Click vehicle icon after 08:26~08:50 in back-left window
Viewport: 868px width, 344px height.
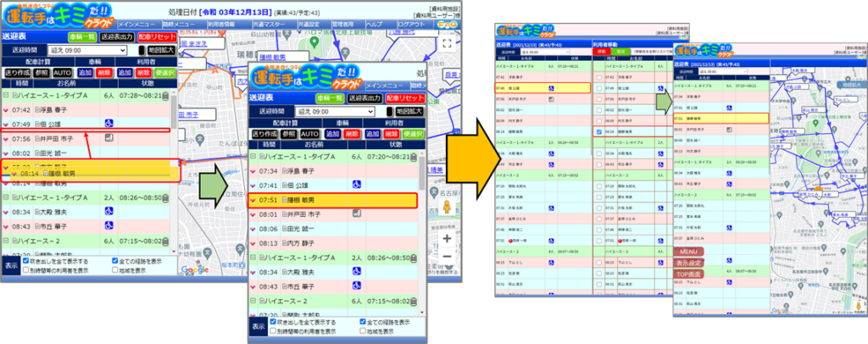coord(165,197)
